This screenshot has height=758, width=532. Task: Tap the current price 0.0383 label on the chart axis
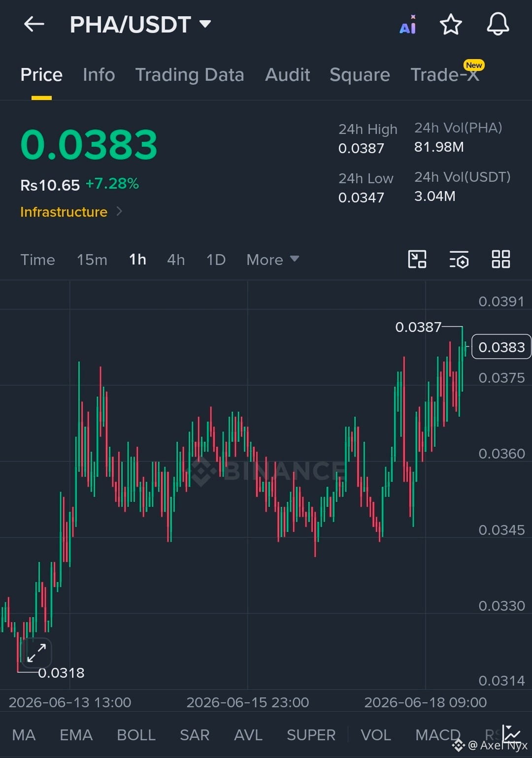pos(501,347)
